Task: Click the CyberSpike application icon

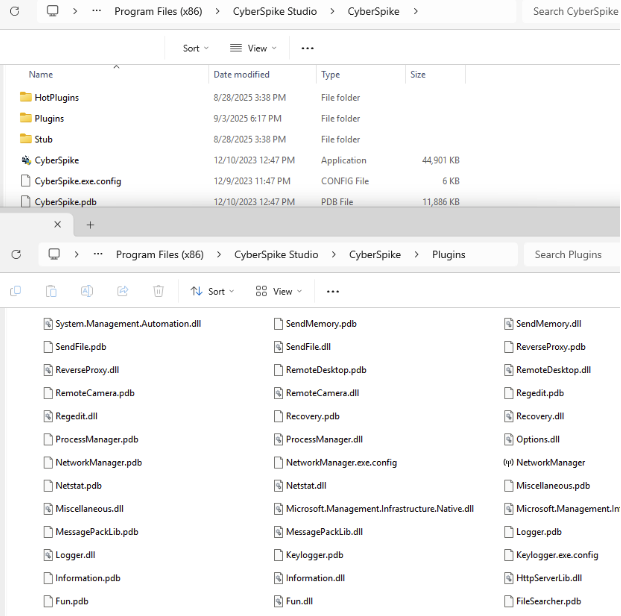Action: [26, 160]
